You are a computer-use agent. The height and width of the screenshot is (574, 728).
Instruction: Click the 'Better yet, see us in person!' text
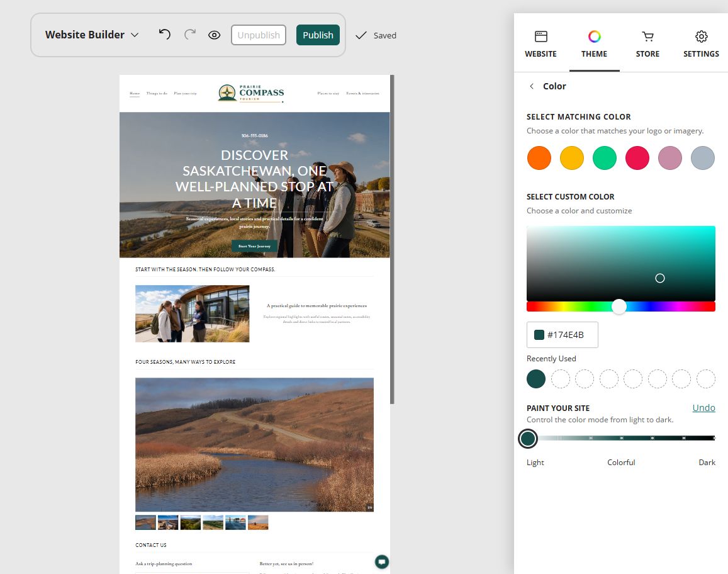[286, 564]
